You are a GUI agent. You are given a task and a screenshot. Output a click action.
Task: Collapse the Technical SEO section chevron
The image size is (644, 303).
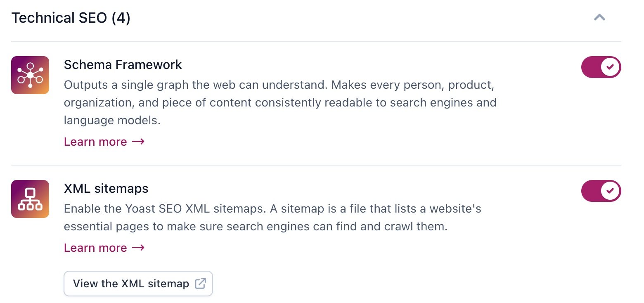coord(599,17)
